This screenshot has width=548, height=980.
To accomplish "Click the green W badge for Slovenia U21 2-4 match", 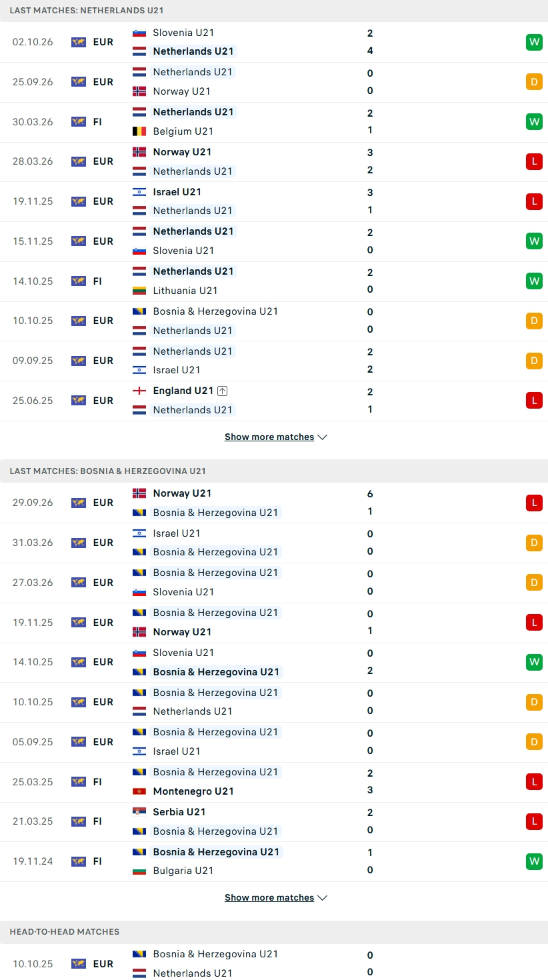I will point(533,42).
